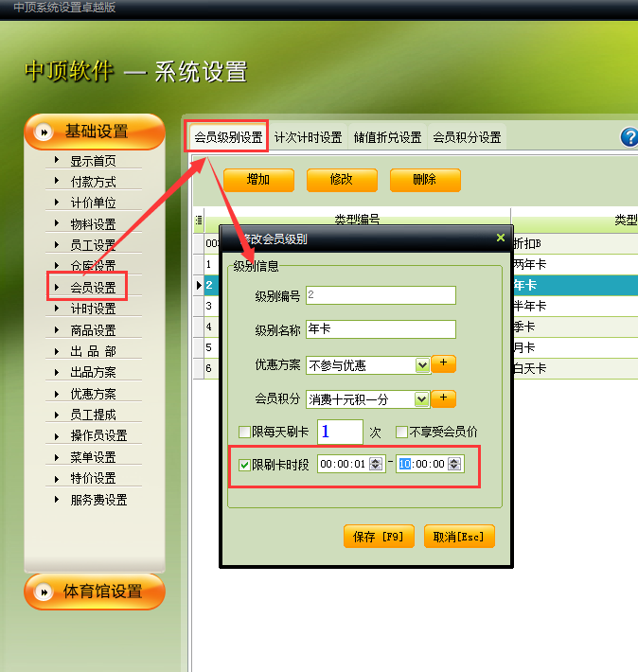The image size is (638, 672).
Task: Open 员工提成 in the sidebar
Action: point(93,415)
